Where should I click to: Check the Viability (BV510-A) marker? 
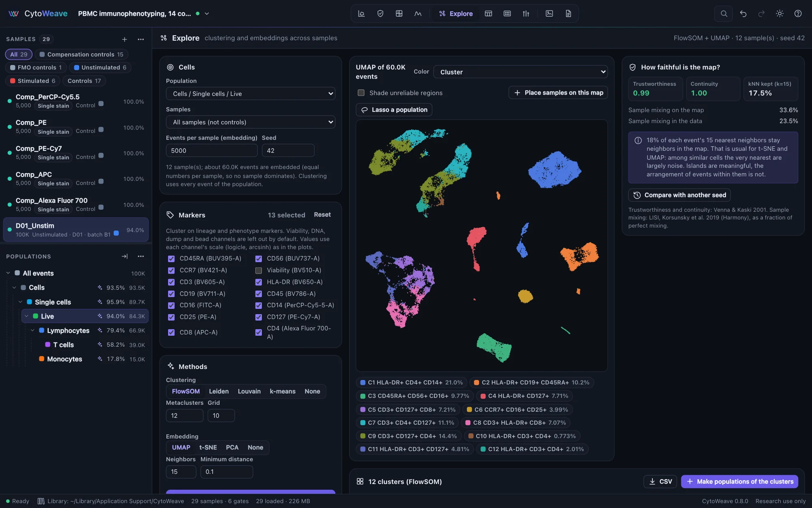(x=259, y=270)
